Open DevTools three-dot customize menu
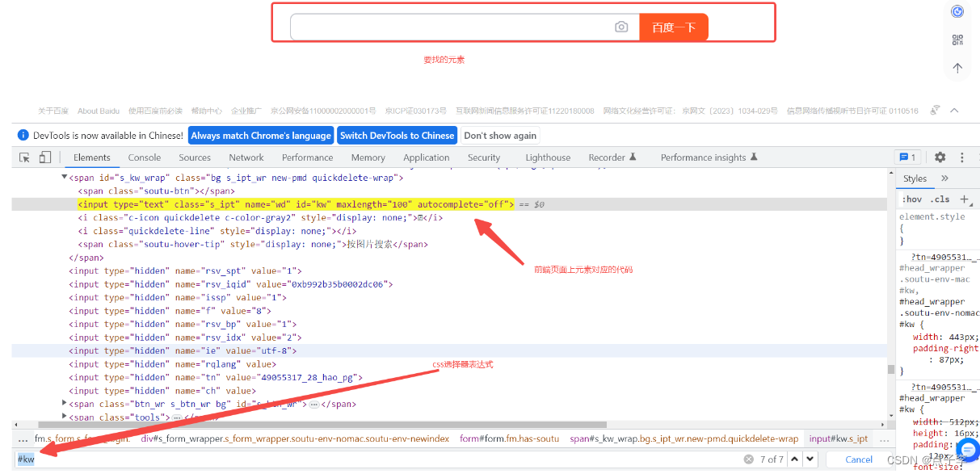Screen dimensions: 980x474 962,157
